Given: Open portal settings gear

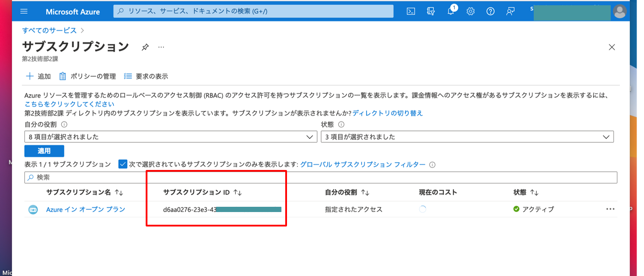Looking at the screenshot, I should [471, 11].
